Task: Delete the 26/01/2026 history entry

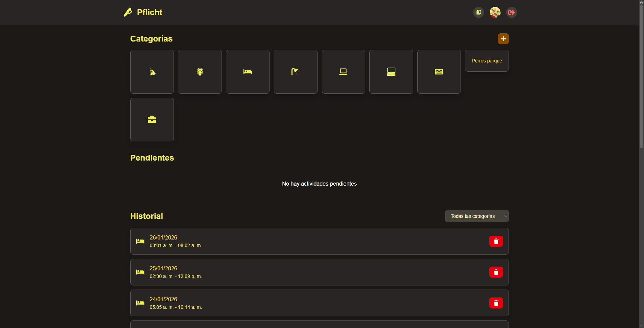Action: 496,241
